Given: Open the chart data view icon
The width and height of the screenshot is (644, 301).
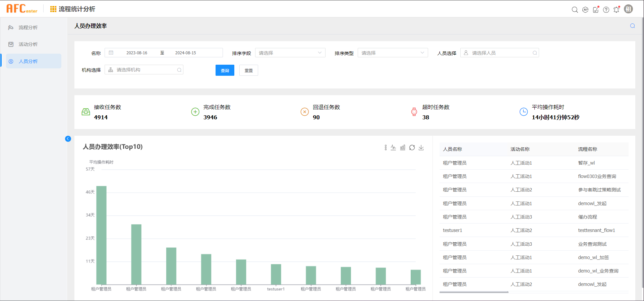Looking at the screenshot, I should [x=386, y=147].
